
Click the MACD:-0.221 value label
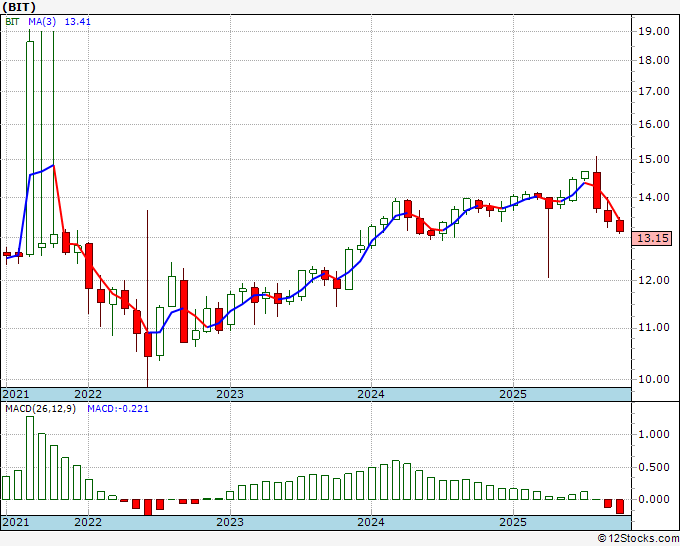(x=118, y=409)
